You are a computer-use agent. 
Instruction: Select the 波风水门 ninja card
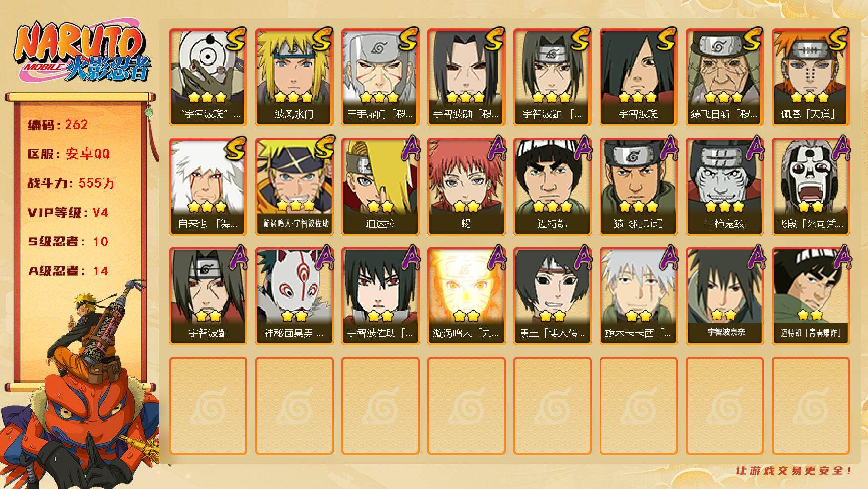coord(294,77)
